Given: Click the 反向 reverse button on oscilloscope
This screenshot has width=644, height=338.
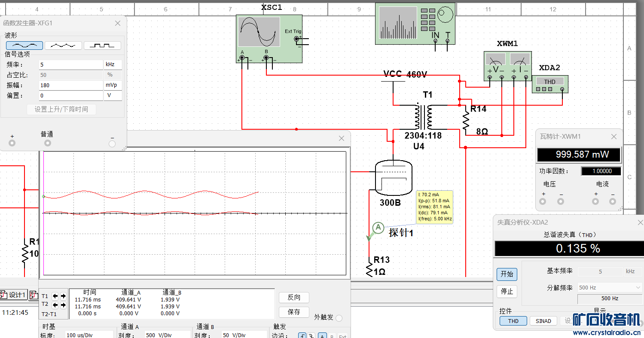Looking at the screenshot, I should click(x=294, y=297).
